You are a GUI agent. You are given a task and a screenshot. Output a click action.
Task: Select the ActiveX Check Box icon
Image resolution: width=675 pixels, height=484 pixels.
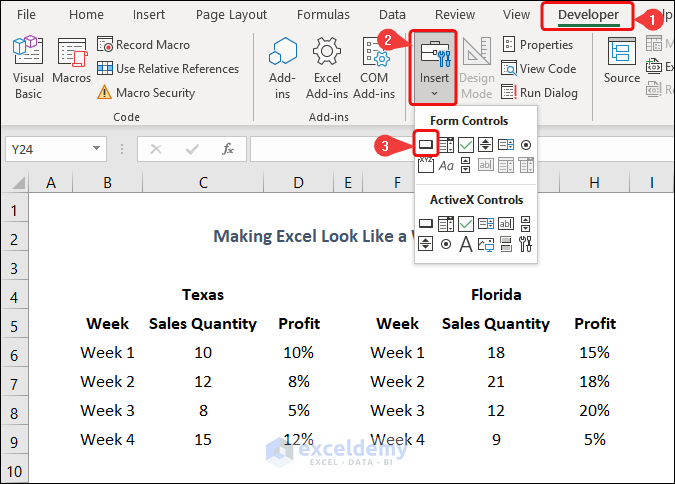tap(466, 223)
